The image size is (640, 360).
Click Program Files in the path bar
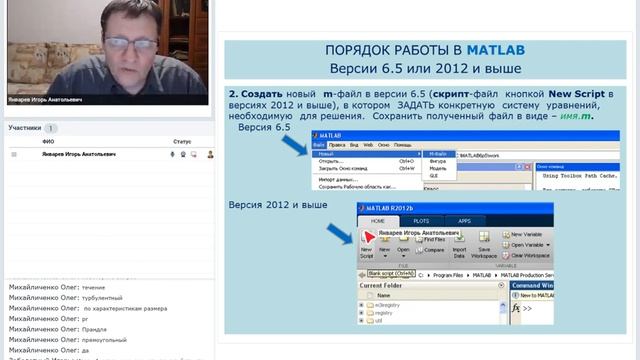click(448, 275)
